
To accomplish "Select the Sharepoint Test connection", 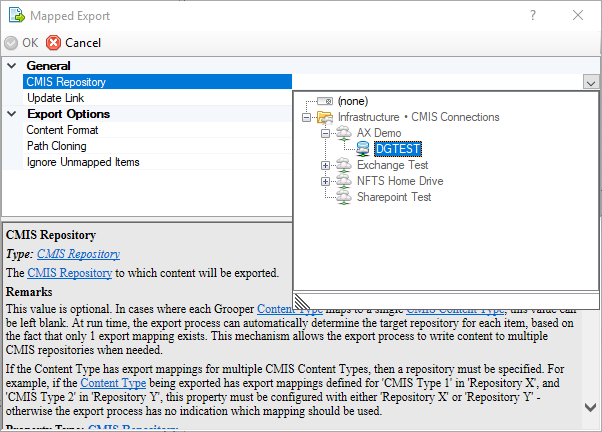I will pyautogui.click(x=394, y=197).
